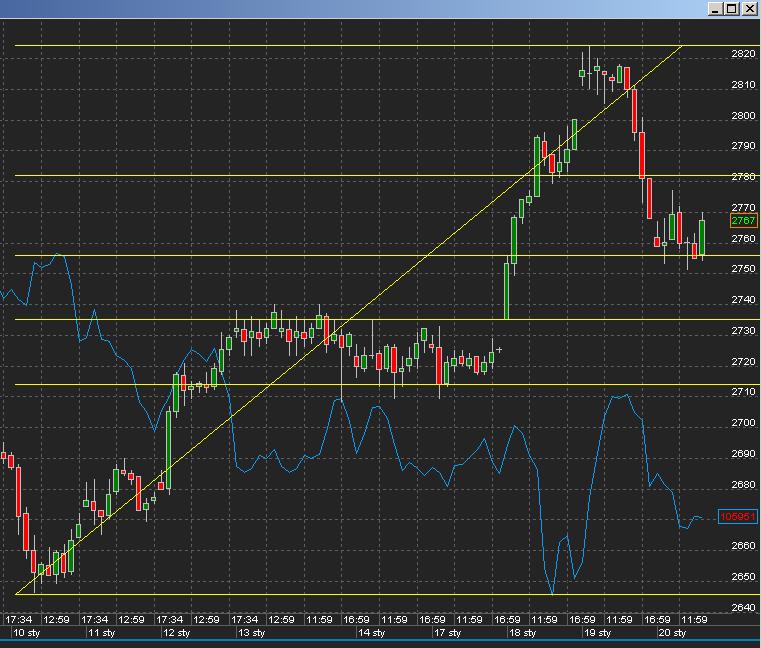This screenshot has width=761, height=648.
Task: Select the 2680 price axis label
Action: (743, 484)
